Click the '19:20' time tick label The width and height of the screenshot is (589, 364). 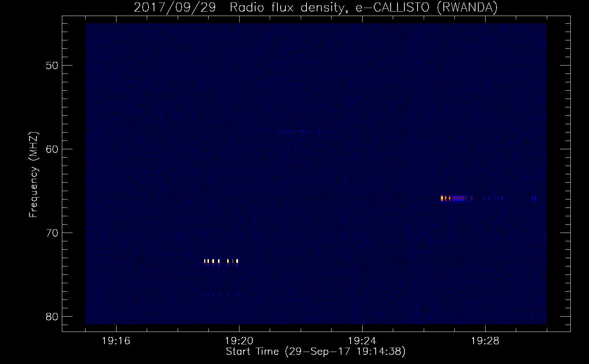coord(239,341)
